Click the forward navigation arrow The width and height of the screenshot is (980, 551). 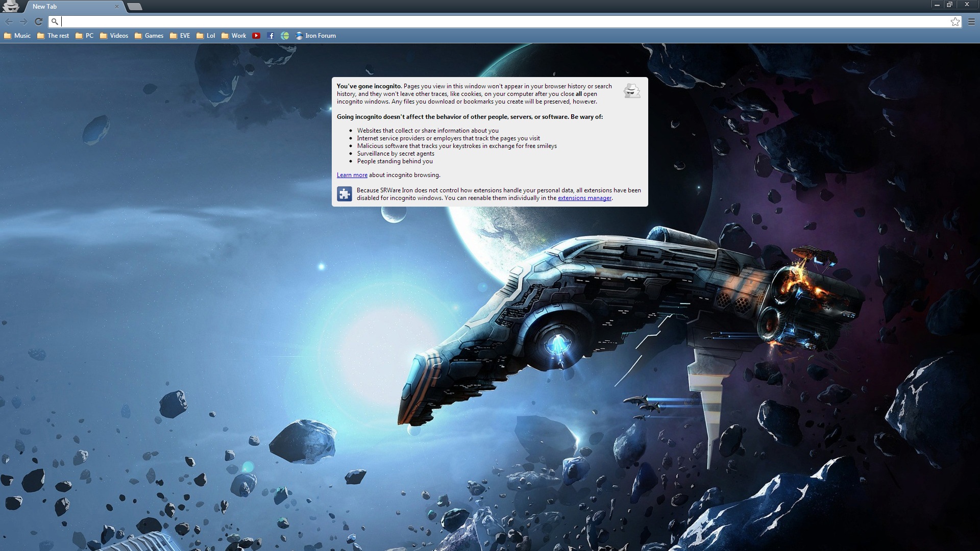pyautogui.click(x=23, y=21)
